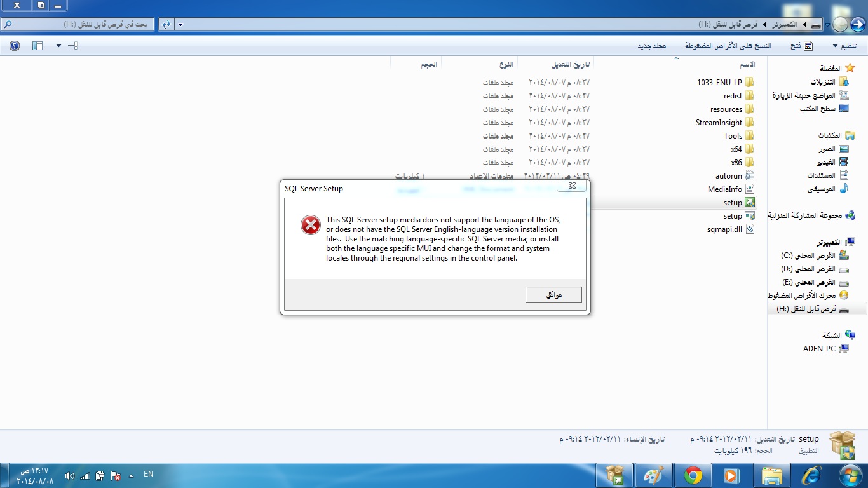
Task: Show hidden tray icons arrow
Action: (x=131, y=475)
